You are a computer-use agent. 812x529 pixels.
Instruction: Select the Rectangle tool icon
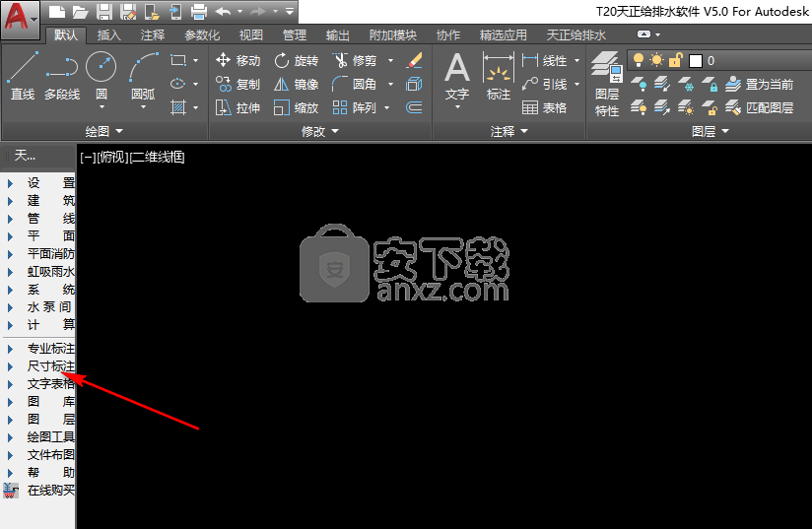(x=178, y=60)
